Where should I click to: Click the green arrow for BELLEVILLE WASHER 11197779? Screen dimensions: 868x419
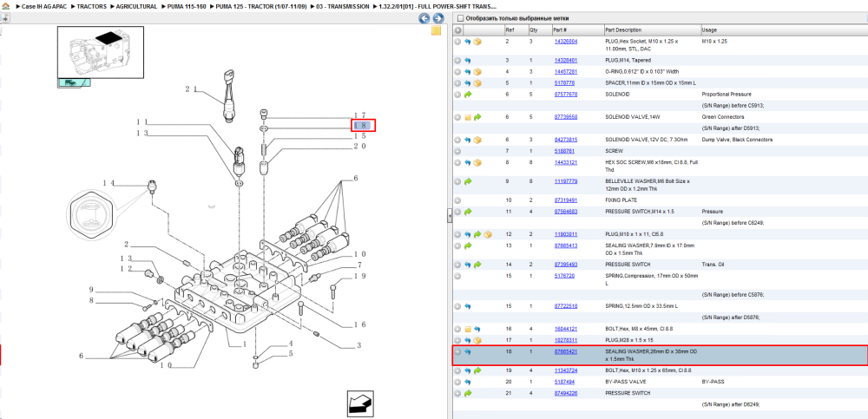467,181
